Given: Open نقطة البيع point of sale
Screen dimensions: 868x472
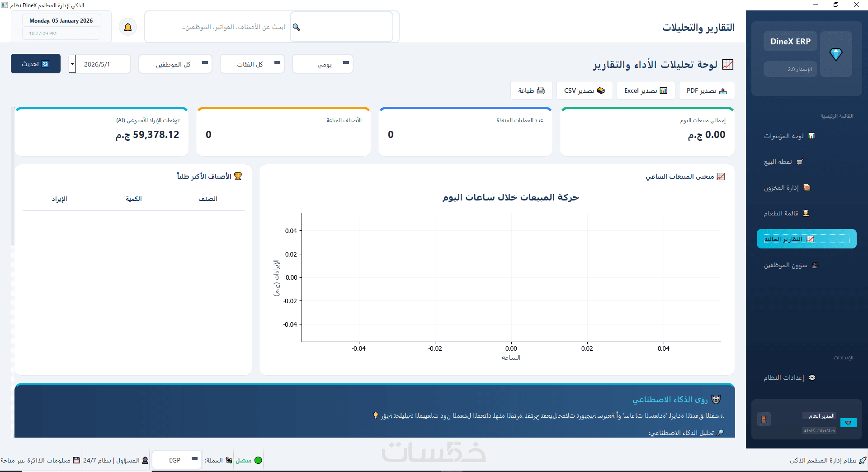Looking at the screenshot, I should click(x=807, y=162).
